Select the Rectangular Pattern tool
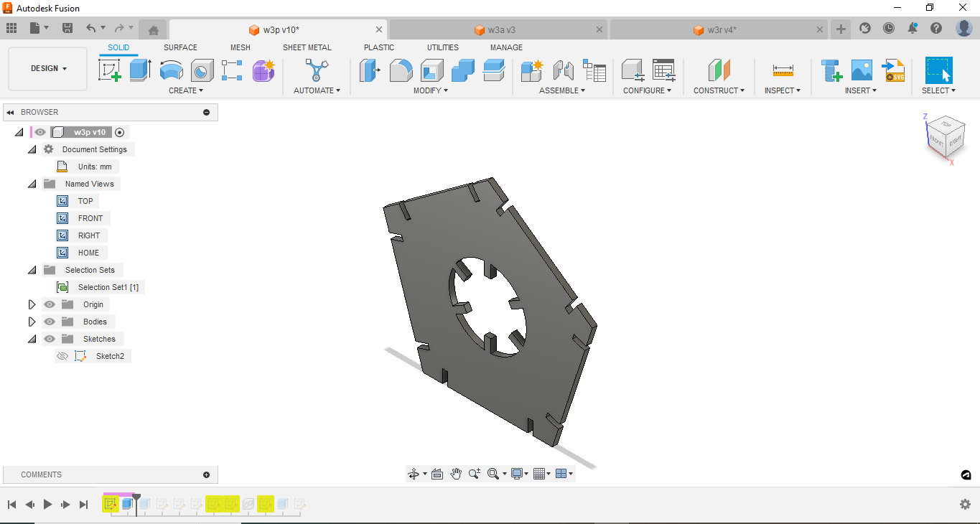Screen dimensions: 980x524 pyautogui.click(x=233, y=70)
